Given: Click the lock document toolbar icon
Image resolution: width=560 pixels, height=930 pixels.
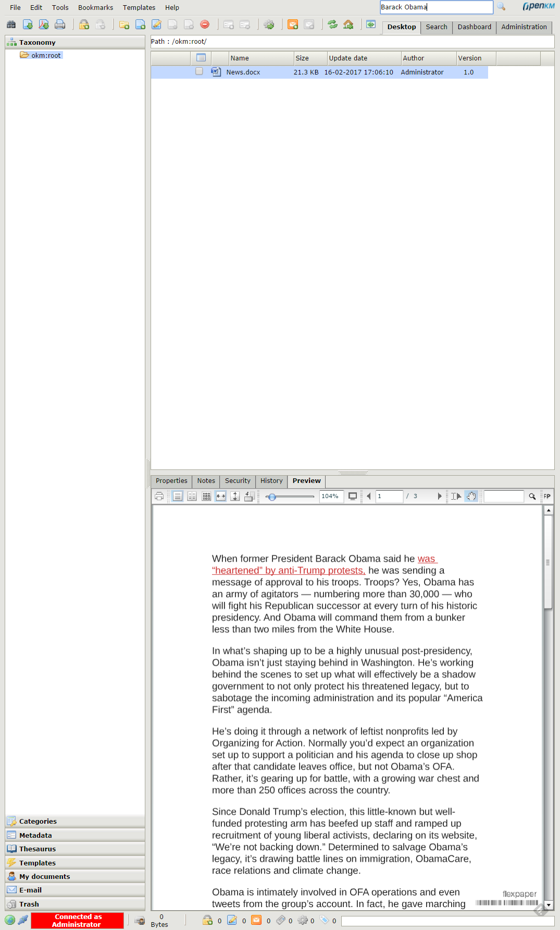Looking at the screenshot, I should click(x=84, y=24).
